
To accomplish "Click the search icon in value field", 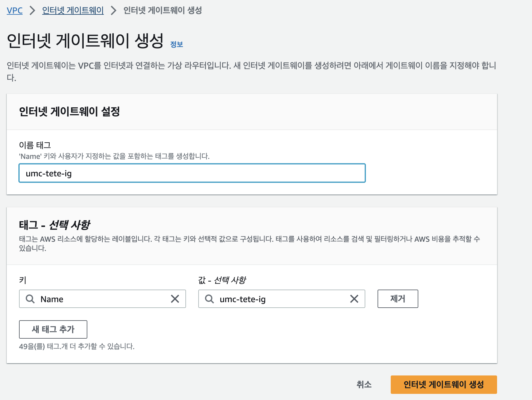I will [209, 299].
